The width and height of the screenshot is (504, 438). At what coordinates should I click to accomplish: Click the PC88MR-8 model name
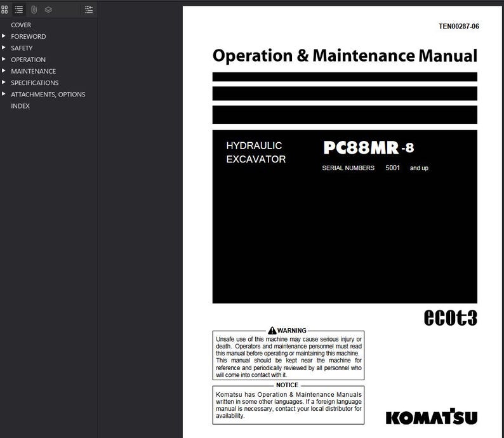[368, 148]
